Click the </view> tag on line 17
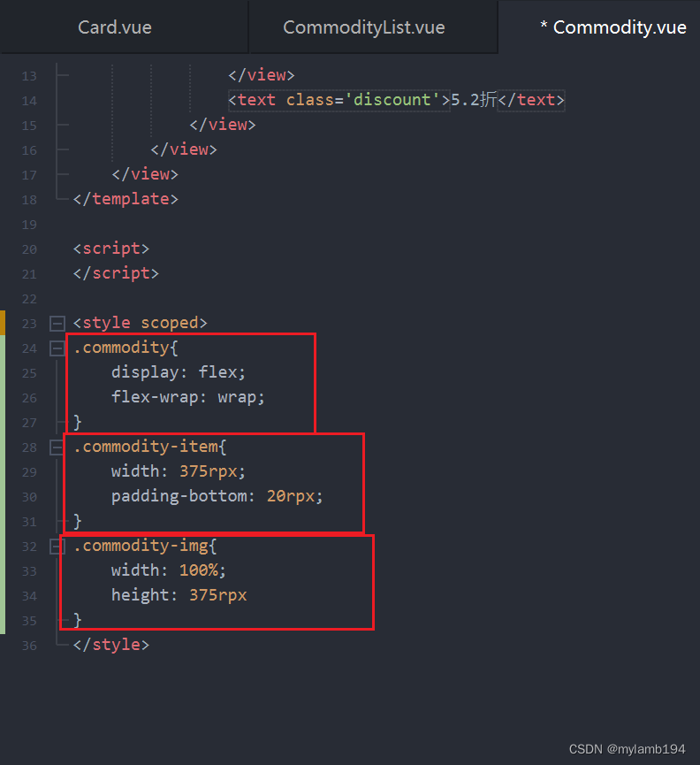Screen dimensions: 700x765 (x=145, y=174)
